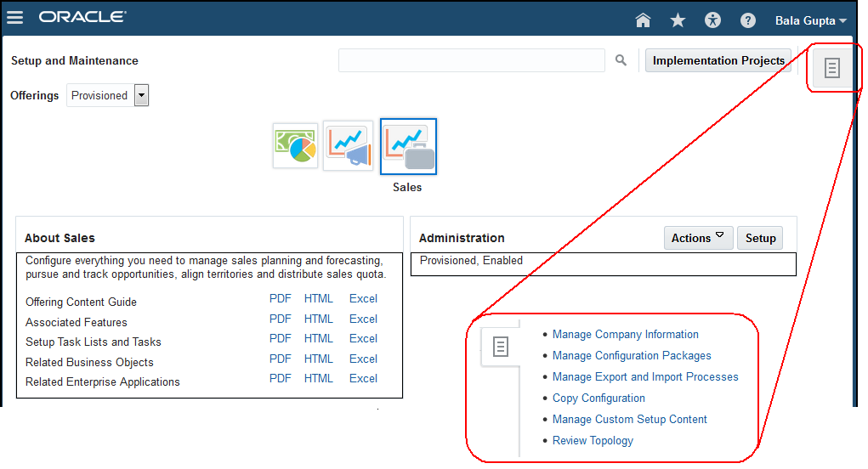Open the Help question mark icon
Screen dimensions: 868x469
[748, 20]
